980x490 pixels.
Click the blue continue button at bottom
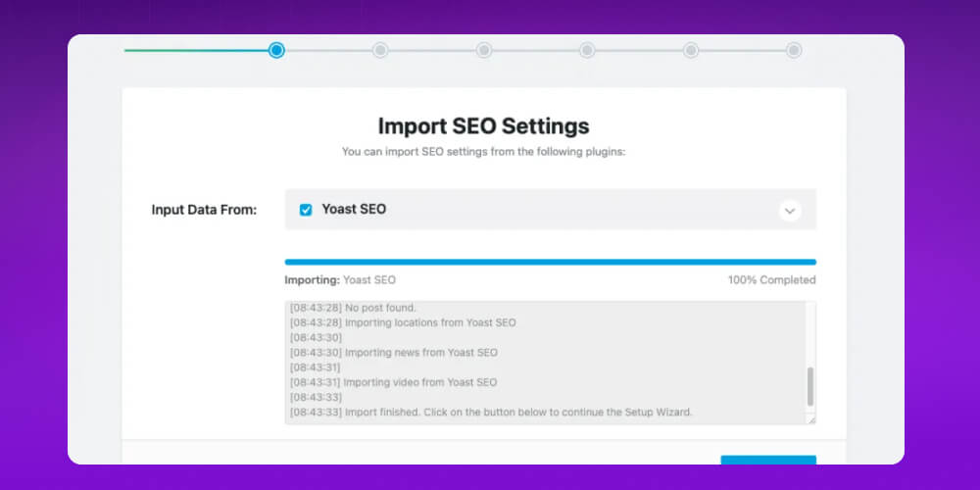pos(768,460)
